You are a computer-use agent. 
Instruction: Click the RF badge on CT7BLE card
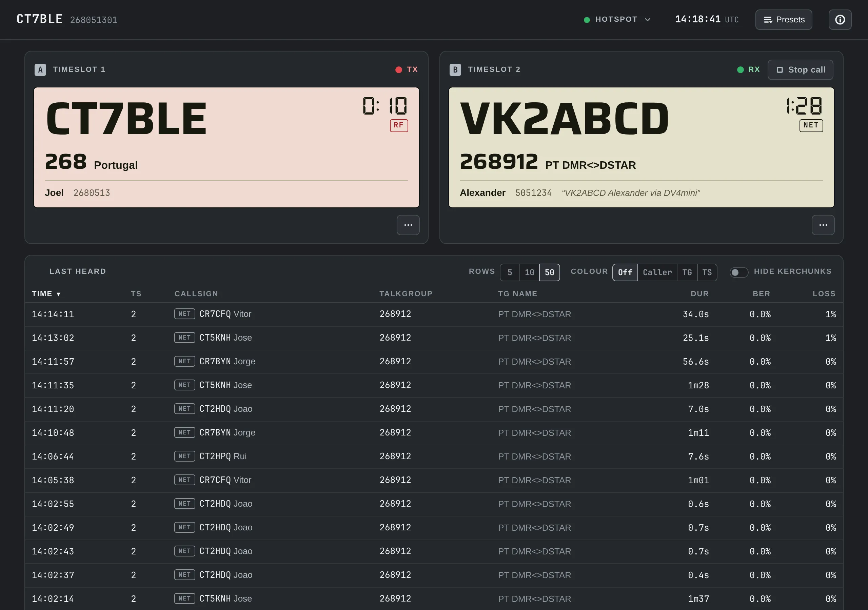pos(399,125)
